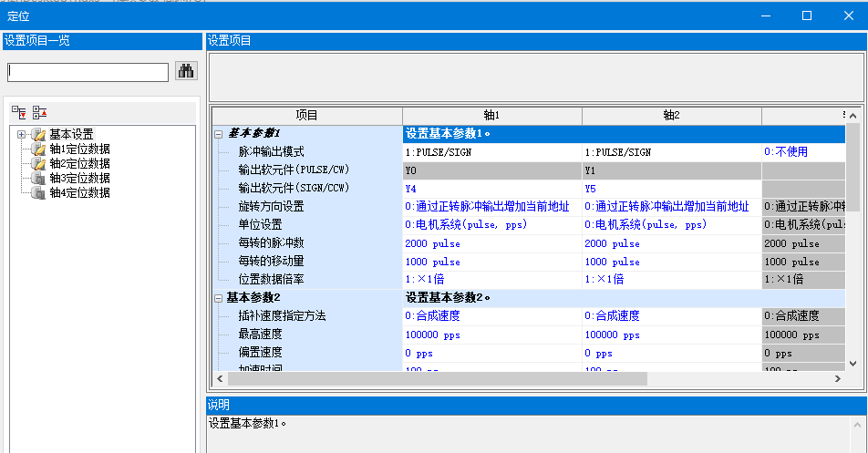The height and width of the screenshot is (453, 868).
Task: Click the expand-all tree icon
Action: (x=19, y=111)
